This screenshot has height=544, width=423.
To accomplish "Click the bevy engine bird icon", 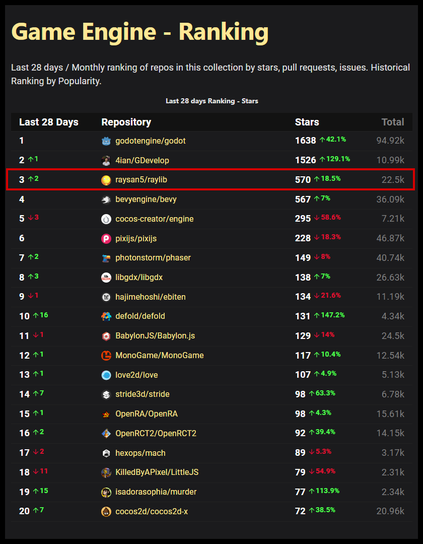I will [x=106, y=199].
